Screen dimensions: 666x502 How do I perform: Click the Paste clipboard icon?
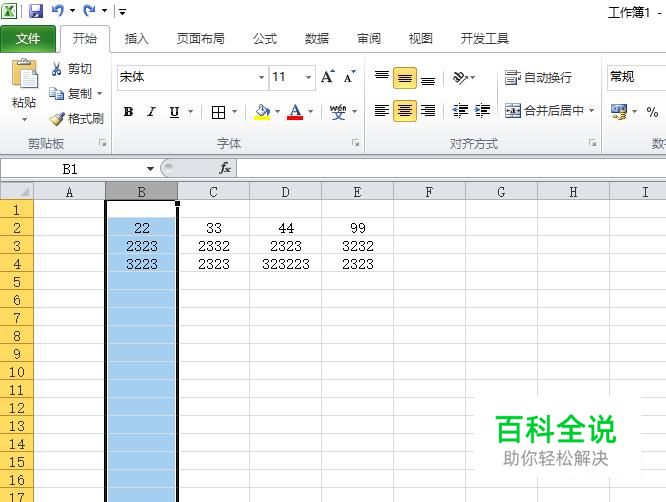[25, 73]
